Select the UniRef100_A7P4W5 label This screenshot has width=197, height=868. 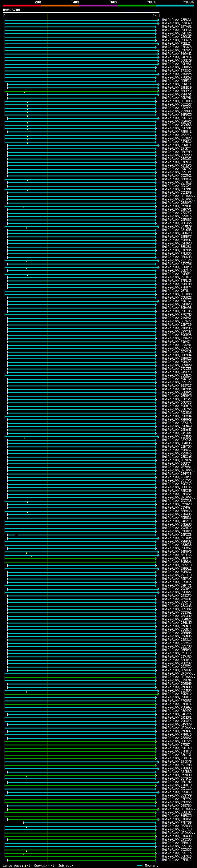176,514
